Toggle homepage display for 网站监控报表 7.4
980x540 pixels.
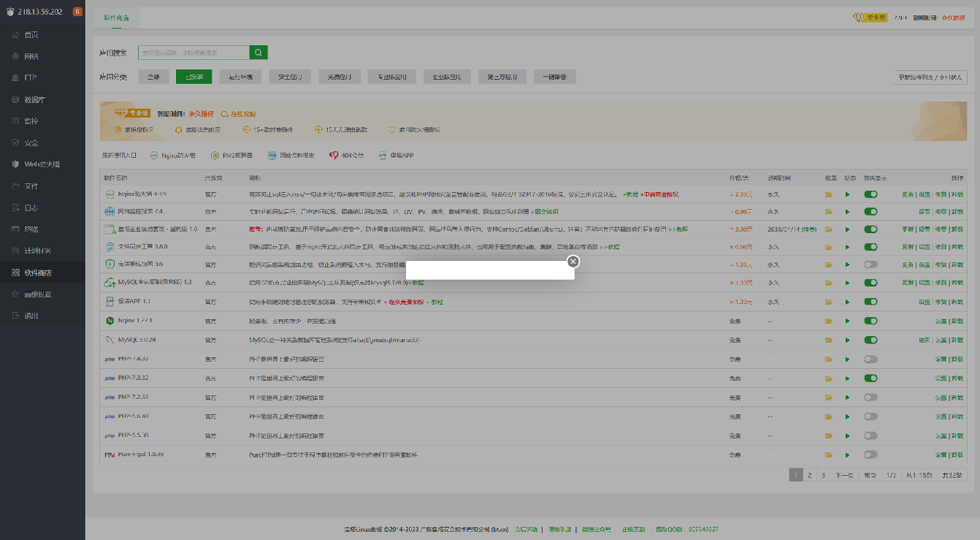(870, 211)
